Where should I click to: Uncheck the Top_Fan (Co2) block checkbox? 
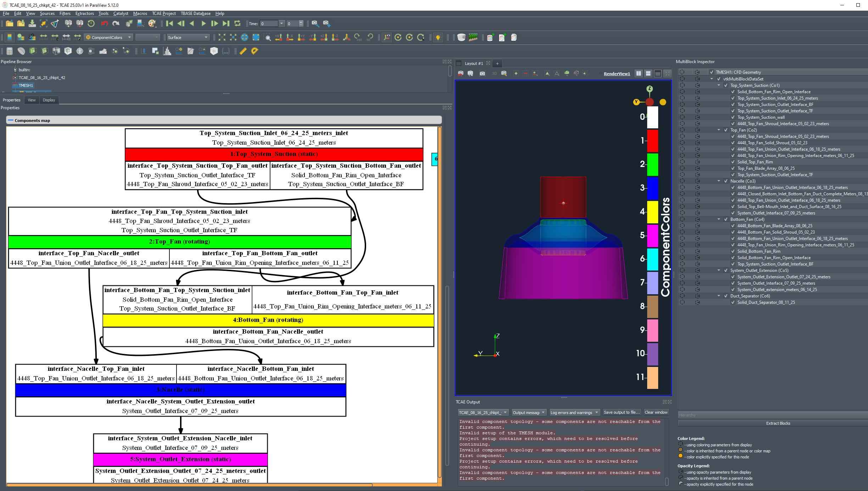(726, 130)
